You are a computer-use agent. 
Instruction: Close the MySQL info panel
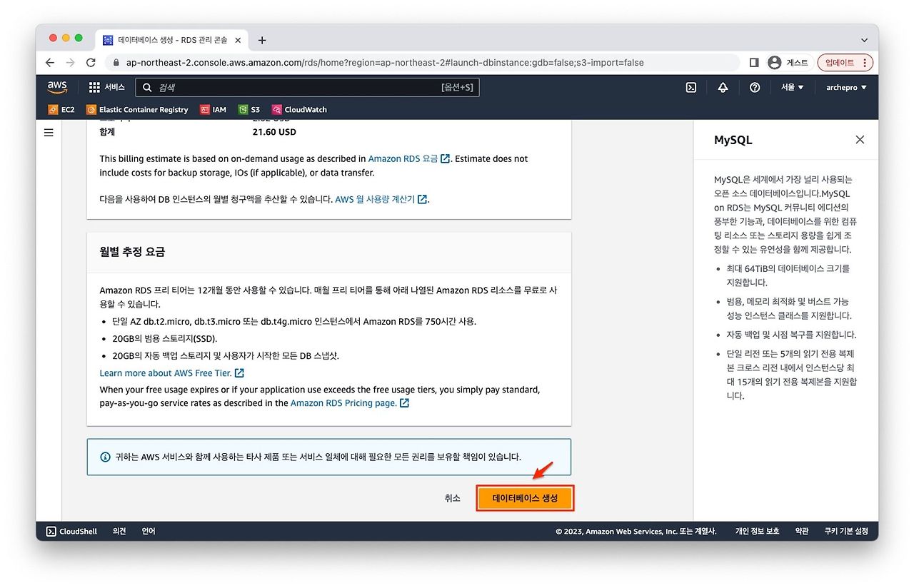pyautogui.click(x=860, y=140)
